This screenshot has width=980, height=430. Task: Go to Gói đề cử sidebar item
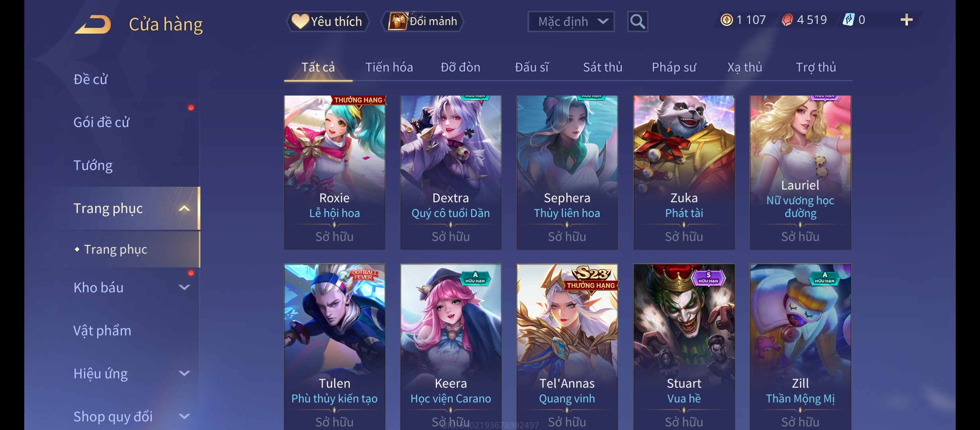[101, 123]
